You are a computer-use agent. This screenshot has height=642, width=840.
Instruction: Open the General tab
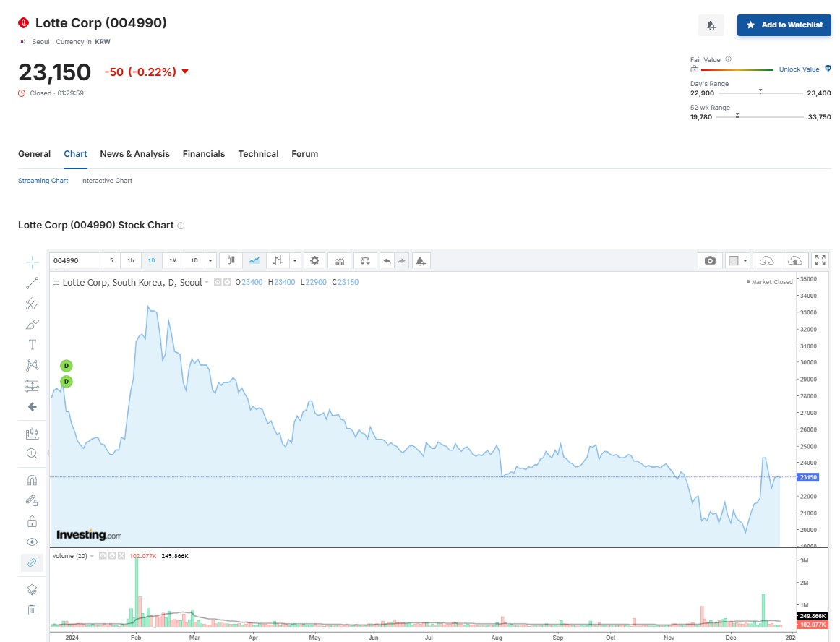click(34, 154)
